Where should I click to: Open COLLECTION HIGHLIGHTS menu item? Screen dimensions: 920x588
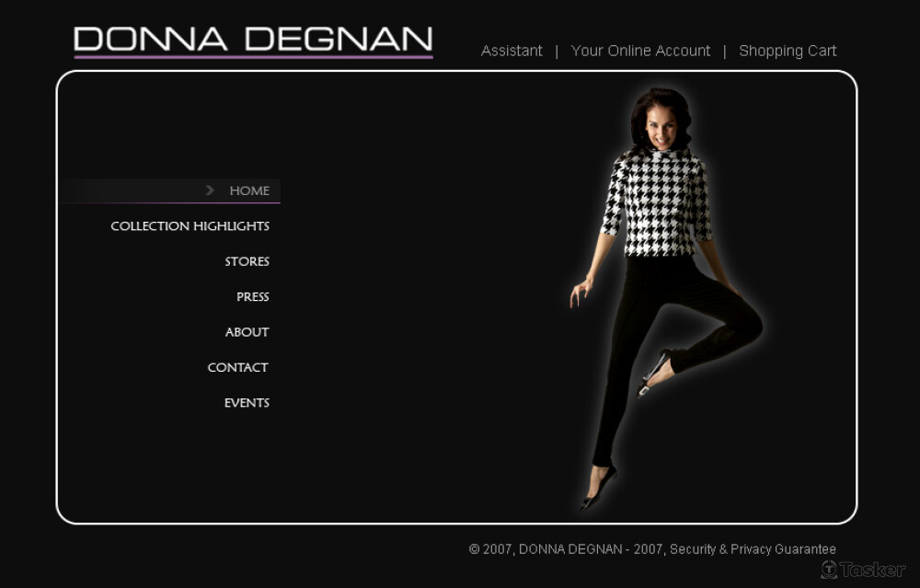(190, 226)
